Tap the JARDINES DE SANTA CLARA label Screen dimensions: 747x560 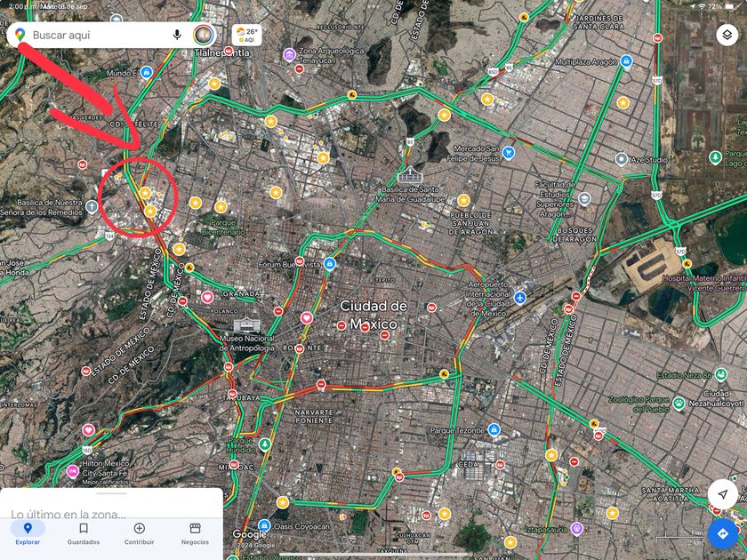point(598,22)
